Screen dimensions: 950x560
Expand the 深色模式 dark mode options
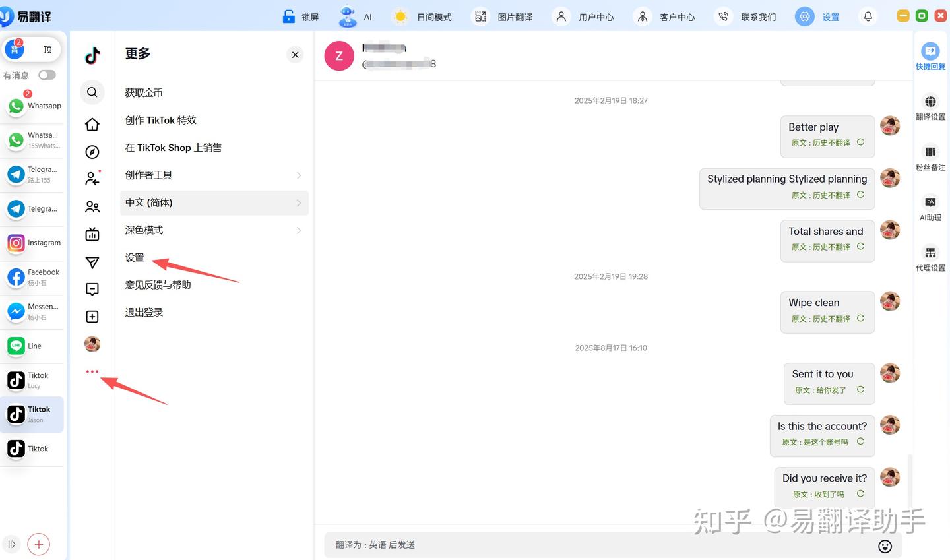click(x=214, y=230)
